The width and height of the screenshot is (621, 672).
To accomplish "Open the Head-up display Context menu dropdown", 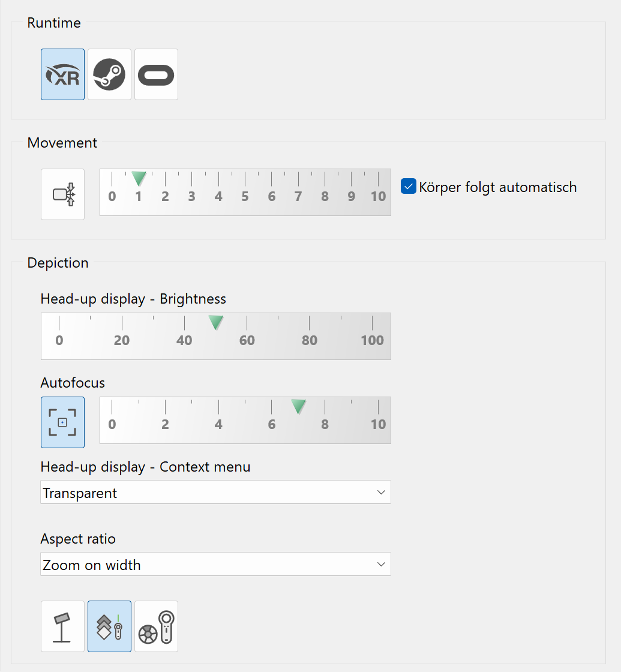I will [x=215, y=492].
